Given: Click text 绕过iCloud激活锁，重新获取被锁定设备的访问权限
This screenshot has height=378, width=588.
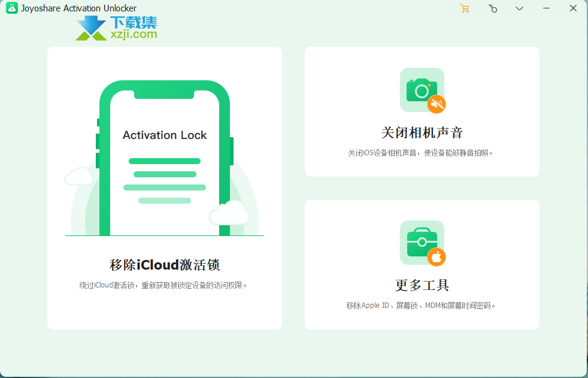Looking at the screenshot, I should tap(163, 285).
